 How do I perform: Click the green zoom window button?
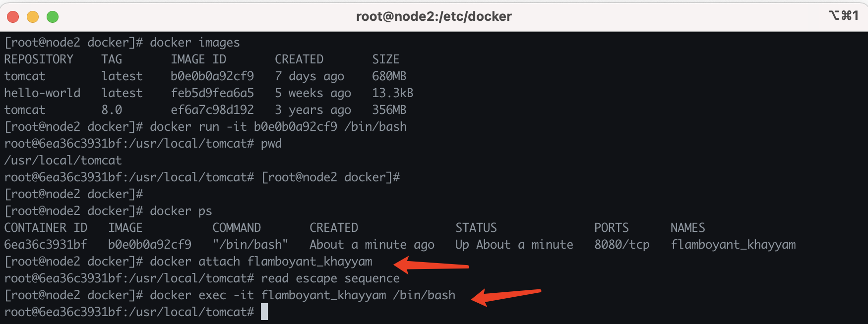pyautogui.click(x=53, y=17)
